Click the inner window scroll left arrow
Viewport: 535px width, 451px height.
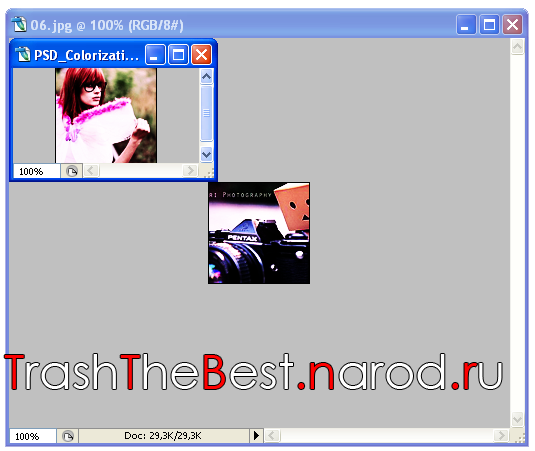click(91, 171)
